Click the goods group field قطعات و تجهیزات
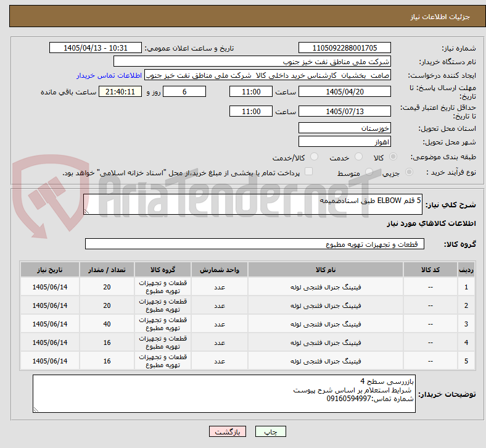Viewport: 486px width, 448px height. coord(255,244)
